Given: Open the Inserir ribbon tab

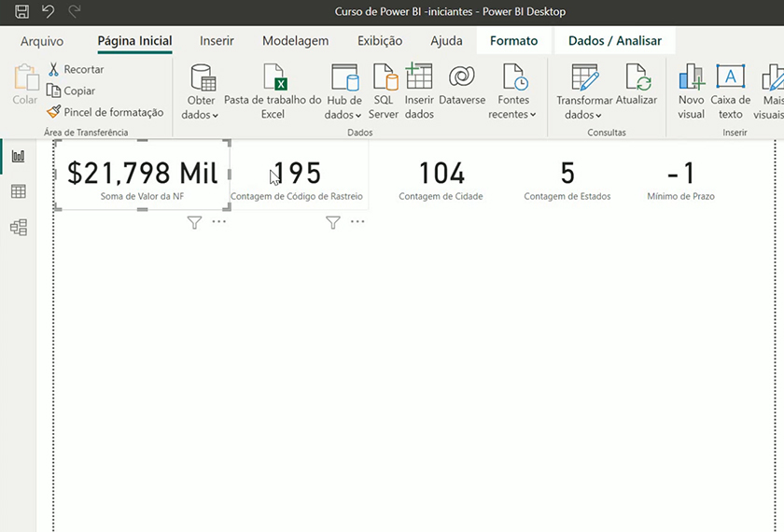Looking at the screenshot, I should click(x=217, y=41).
